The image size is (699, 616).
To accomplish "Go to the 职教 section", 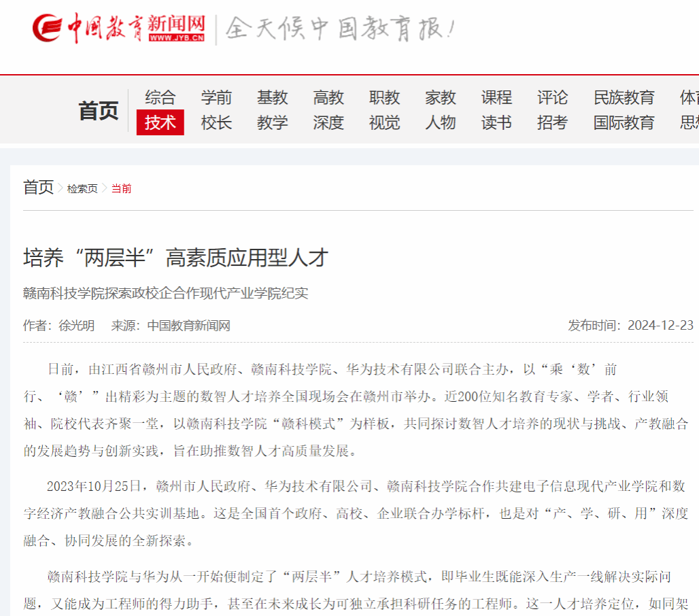I will coord(384,98).
